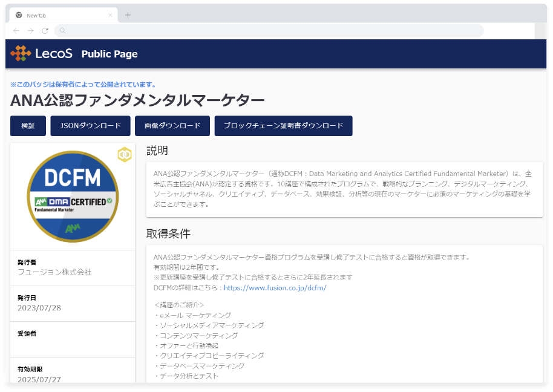Click the browser forward arrow
This screenshot has height=392, width=553.
point(31,31)
